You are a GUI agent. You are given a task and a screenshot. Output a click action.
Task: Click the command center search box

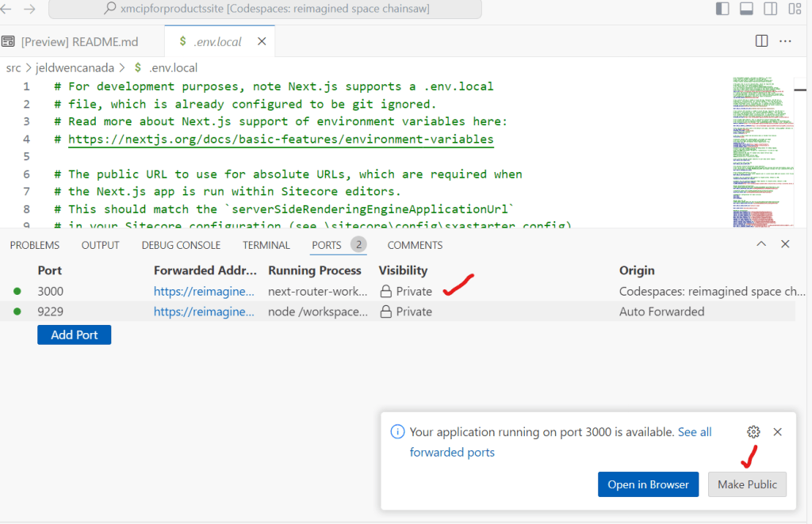coord(264,9)
